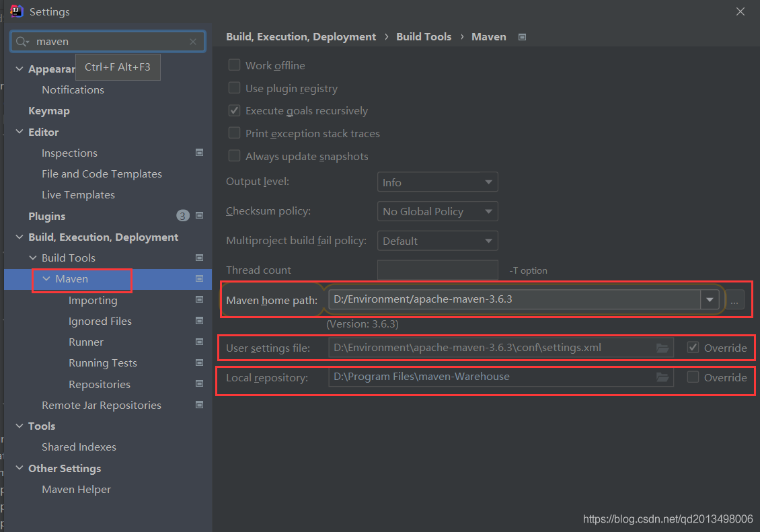
Task: Open the Output level dropdown
Action: [437, 182]
